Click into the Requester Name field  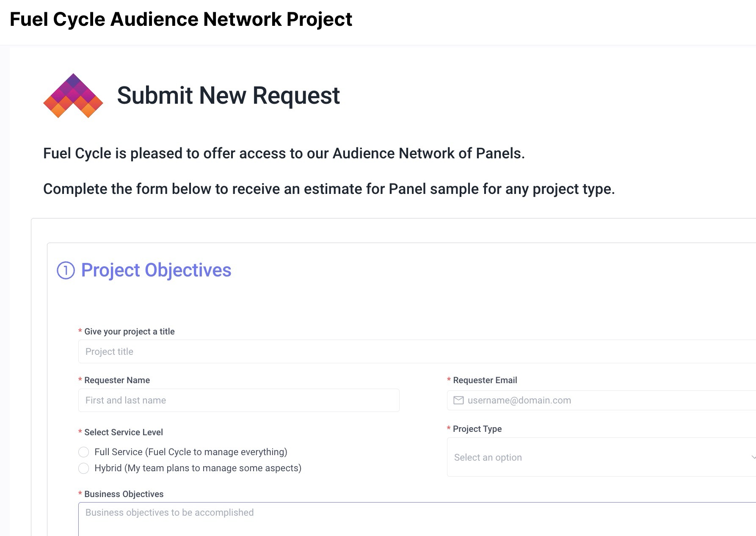[239, 401]
